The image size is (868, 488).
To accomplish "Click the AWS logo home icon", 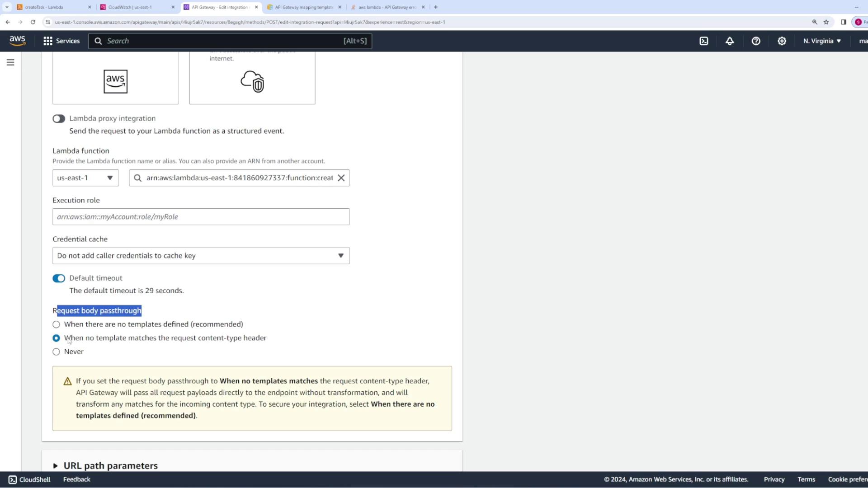I will click(18, 41).
